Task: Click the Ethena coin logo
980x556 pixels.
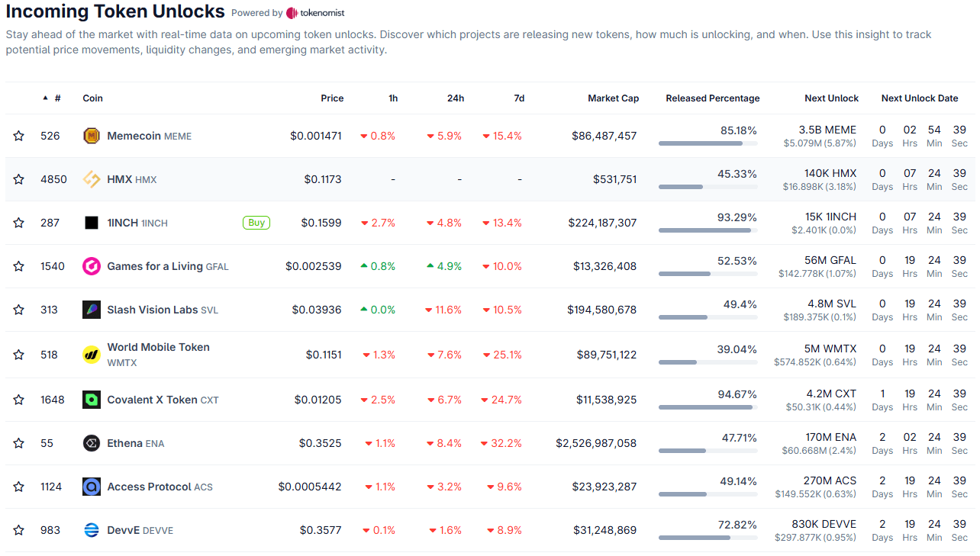Action: pyautogui.click(x=92, y=442)
